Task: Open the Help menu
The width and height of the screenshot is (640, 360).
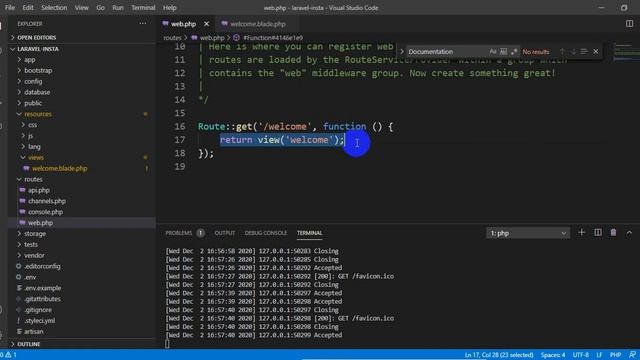Action: [x=169, y=7]
